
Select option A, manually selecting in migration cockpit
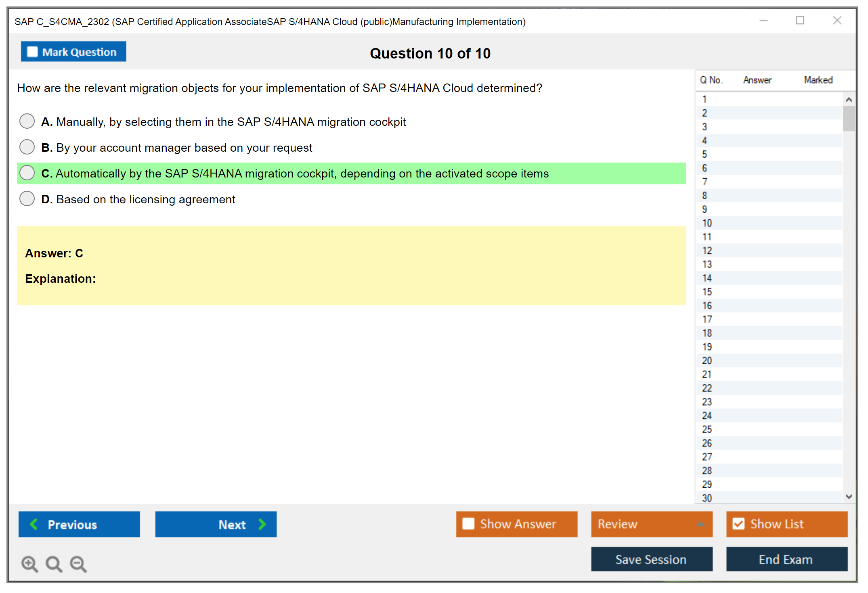pyautogui.click(x=27, y=121)
